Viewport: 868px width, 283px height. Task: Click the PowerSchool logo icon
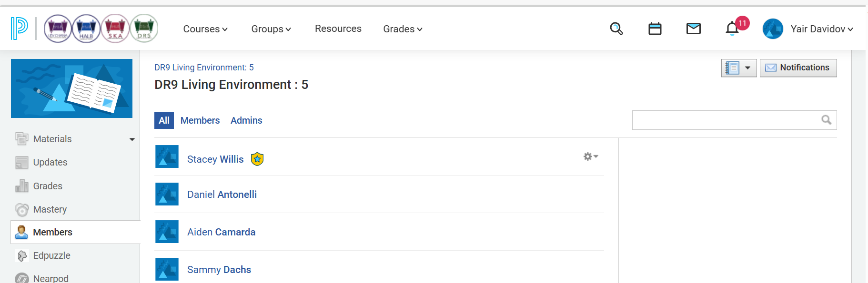point(19,29)
